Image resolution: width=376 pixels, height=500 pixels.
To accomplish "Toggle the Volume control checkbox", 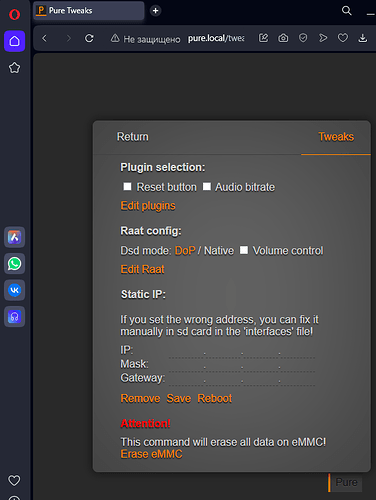I will click(244, 250).
